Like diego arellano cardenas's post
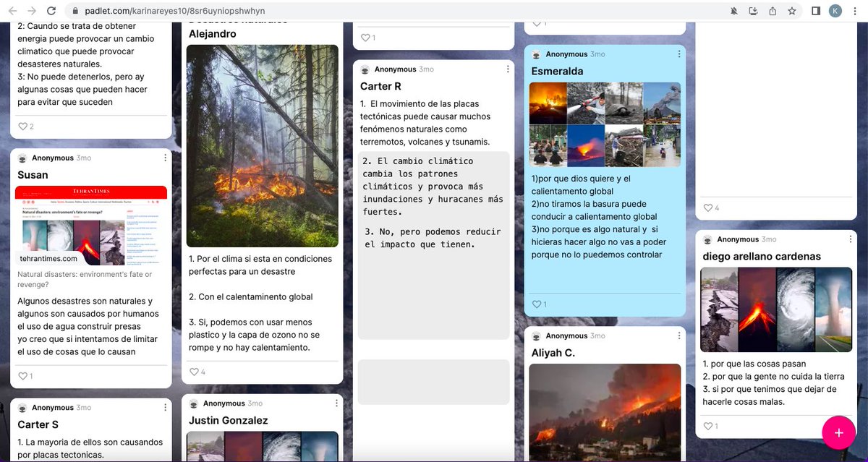868x462 pixels. [707, 426]
